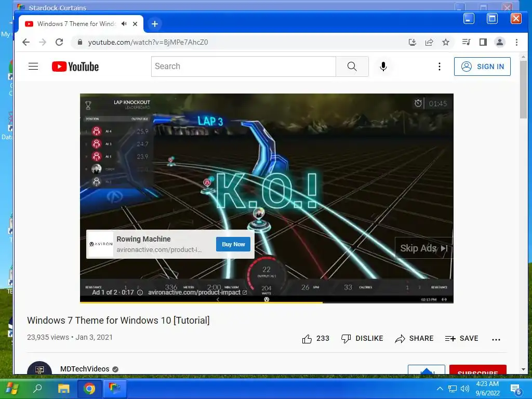Click the DISLIKE button
This screenshot has height=399, width=532.
pyautogui.click(x=362, y=339)
